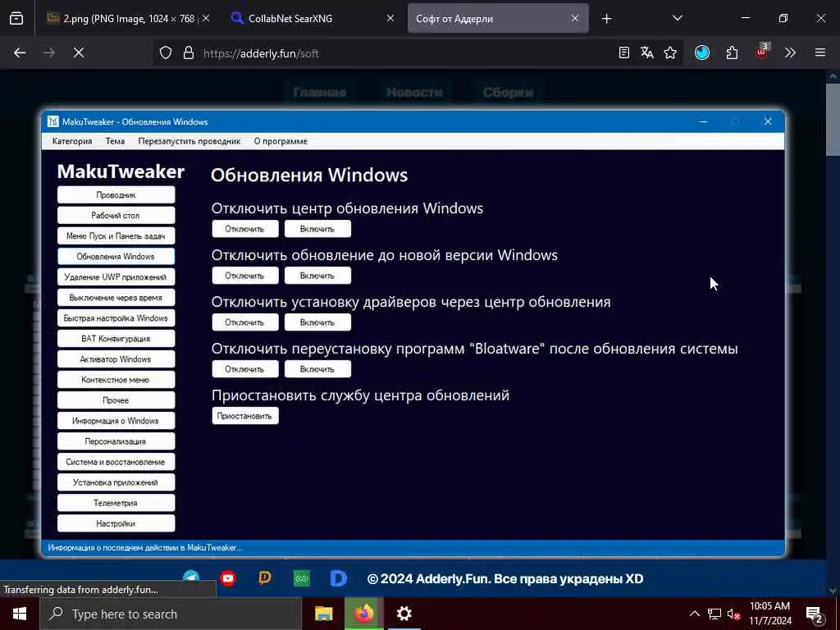
Task: Open the blue circle extension icon
Action: 702,53
